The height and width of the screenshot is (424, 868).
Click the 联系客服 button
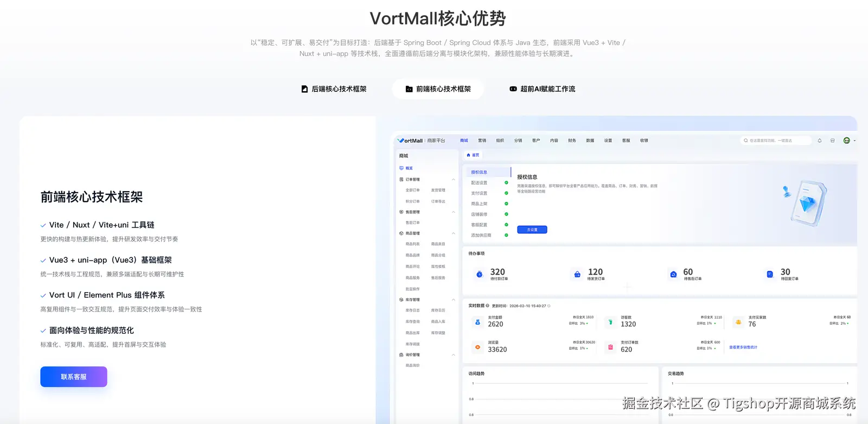[x=74, y=377]
